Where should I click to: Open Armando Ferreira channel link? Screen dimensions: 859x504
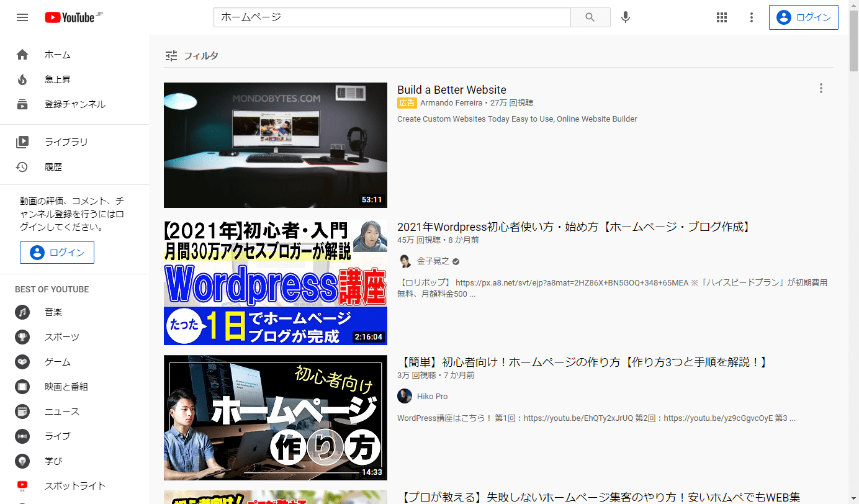point(451,103)
